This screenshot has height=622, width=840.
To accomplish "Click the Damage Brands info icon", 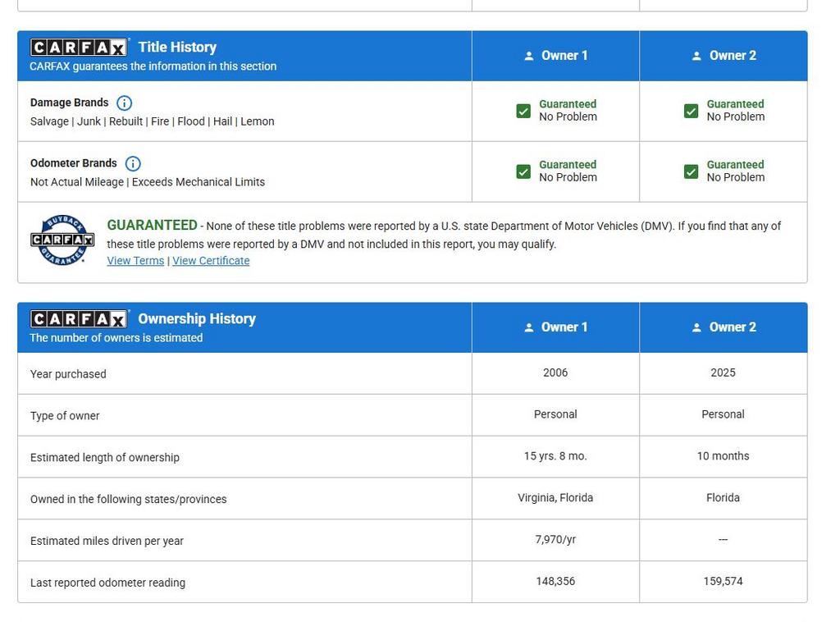I will coord(125,103).
